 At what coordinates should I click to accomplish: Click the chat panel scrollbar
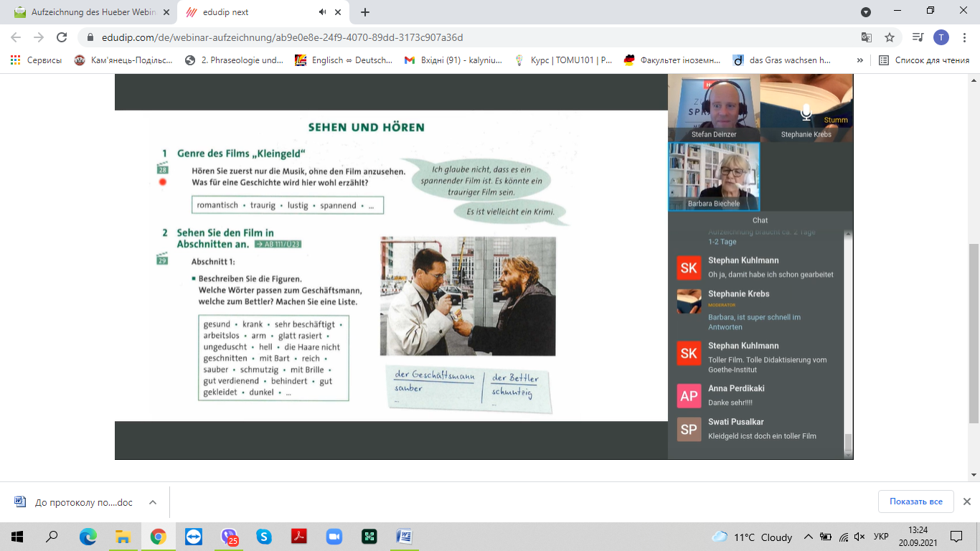[x=848, y=344]
